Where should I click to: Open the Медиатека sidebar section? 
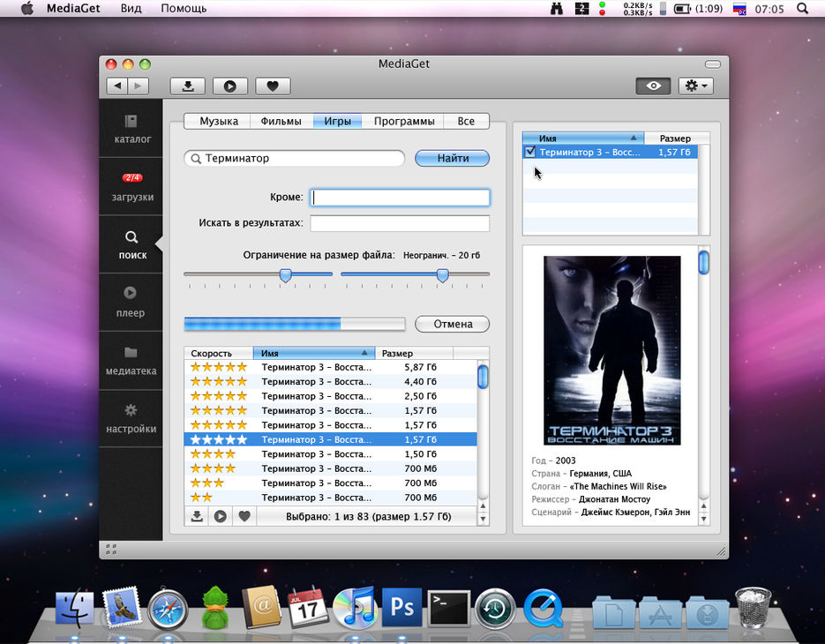(x=131, y=361)
